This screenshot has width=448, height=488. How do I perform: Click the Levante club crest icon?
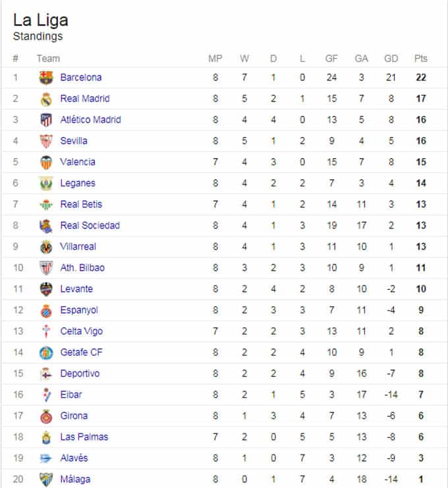click(x=46, y=289)
